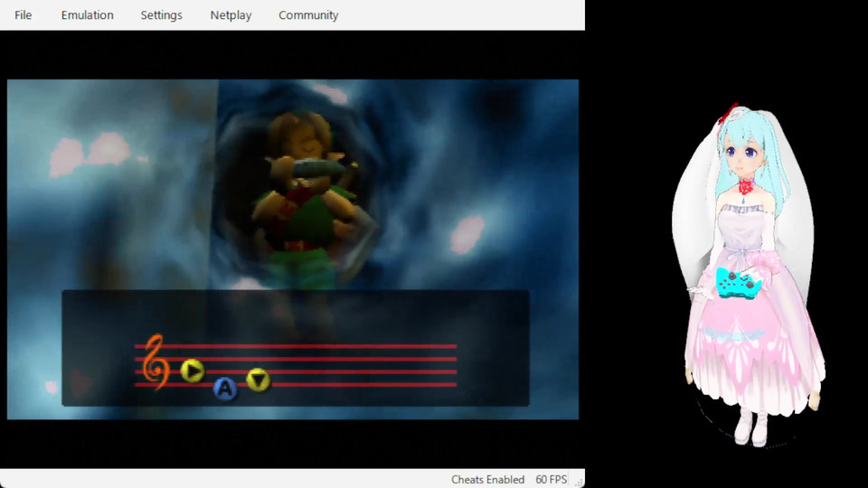Open the Settings menu
Image resolution: width=868 pixels, height=488 pixels.
coord(161,15)
